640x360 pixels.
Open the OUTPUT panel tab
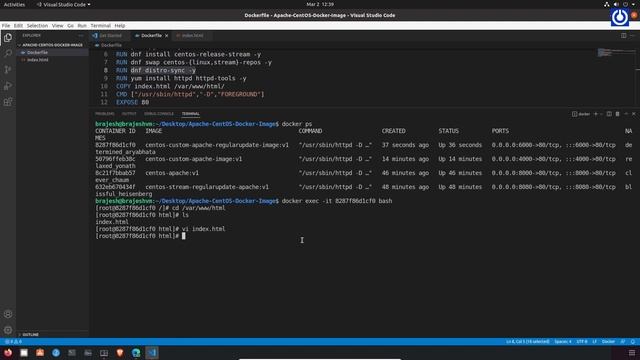point(129,114)
